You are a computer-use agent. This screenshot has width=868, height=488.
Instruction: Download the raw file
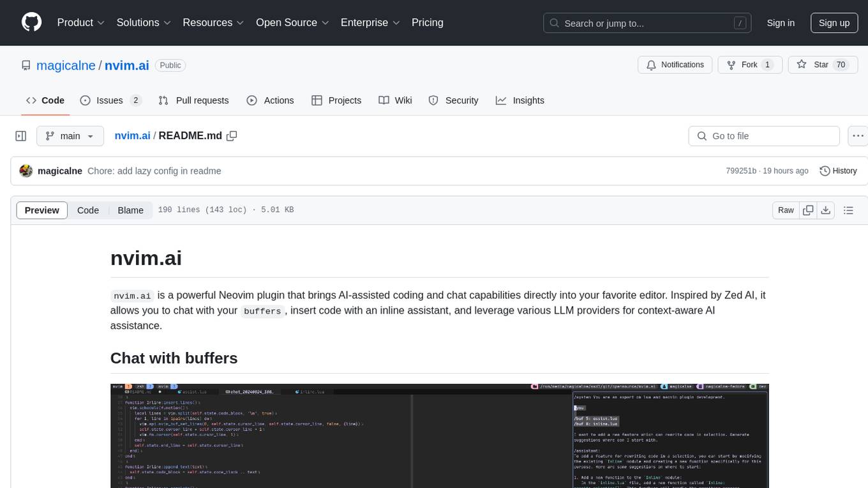[825, 210]
